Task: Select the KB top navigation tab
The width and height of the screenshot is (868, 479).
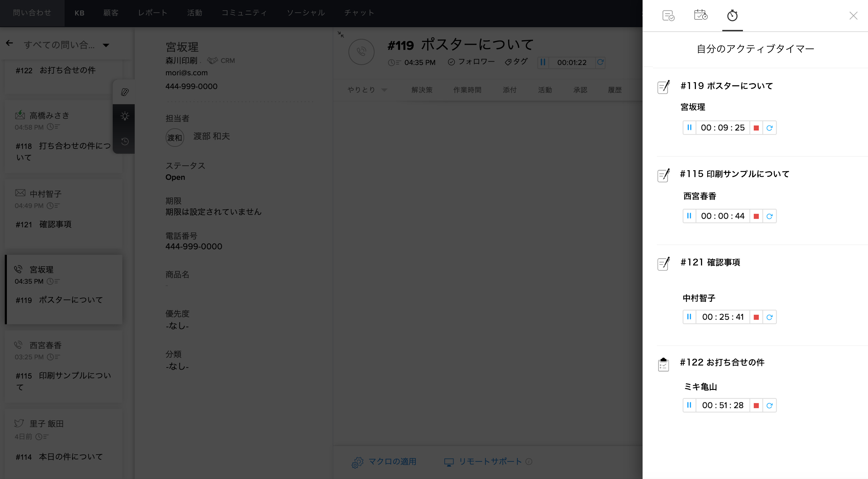Action: click(79, 13)
